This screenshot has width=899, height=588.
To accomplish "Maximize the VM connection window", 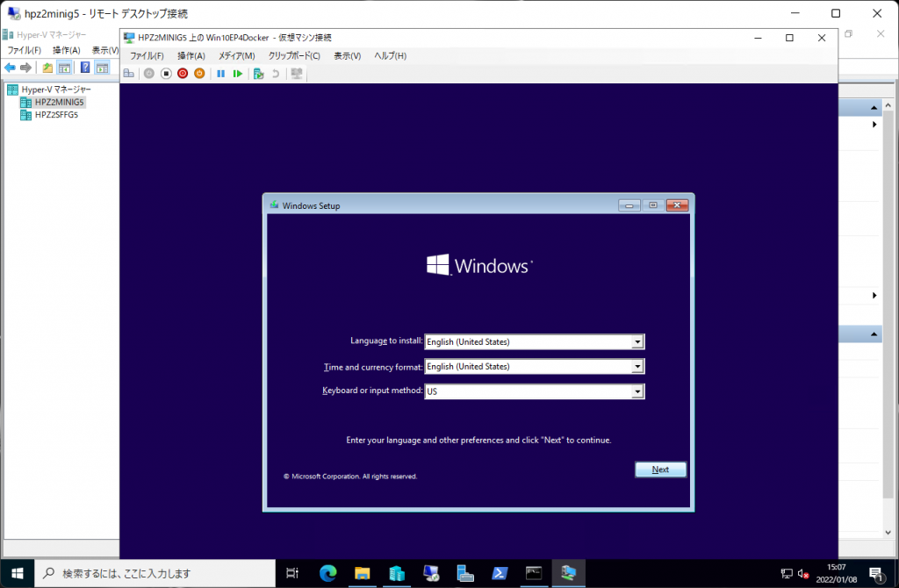I will tap(789, 38).
